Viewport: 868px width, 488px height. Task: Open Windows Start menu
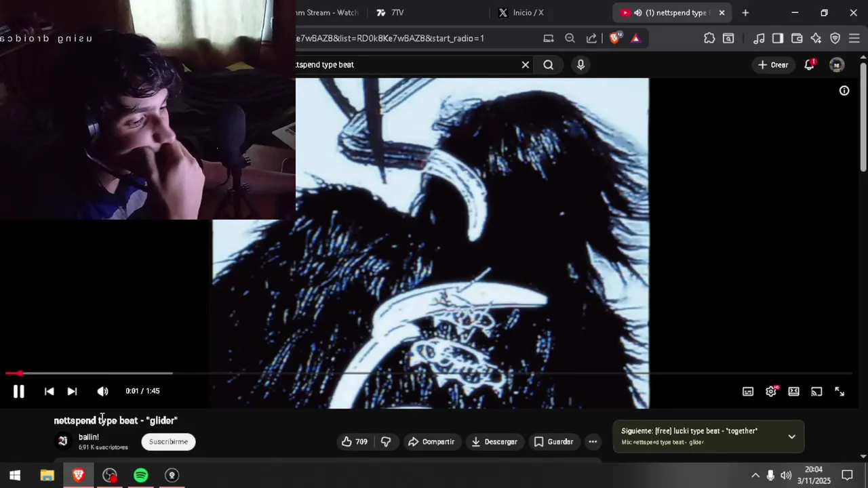15,475
